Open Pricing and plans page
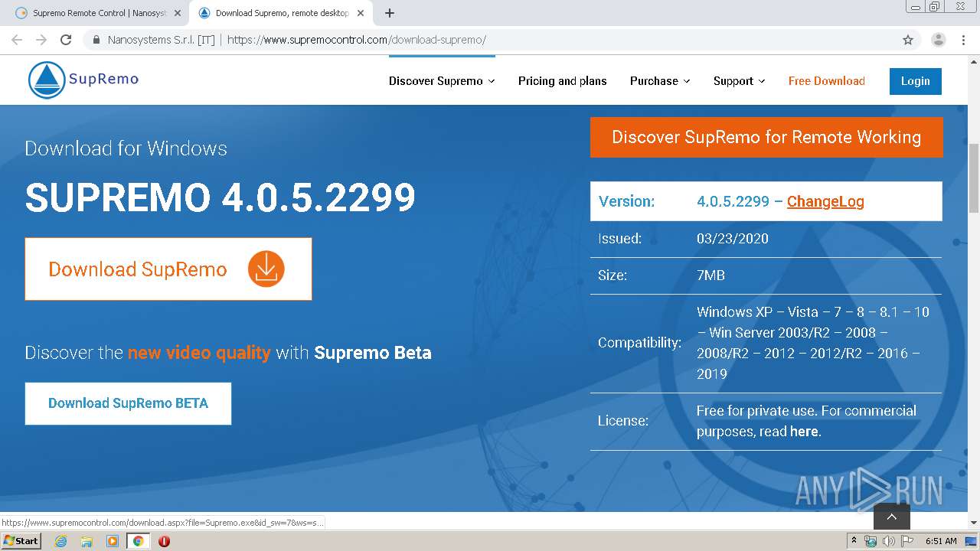Screen dimensions: 980x551 tap(562, 81)
